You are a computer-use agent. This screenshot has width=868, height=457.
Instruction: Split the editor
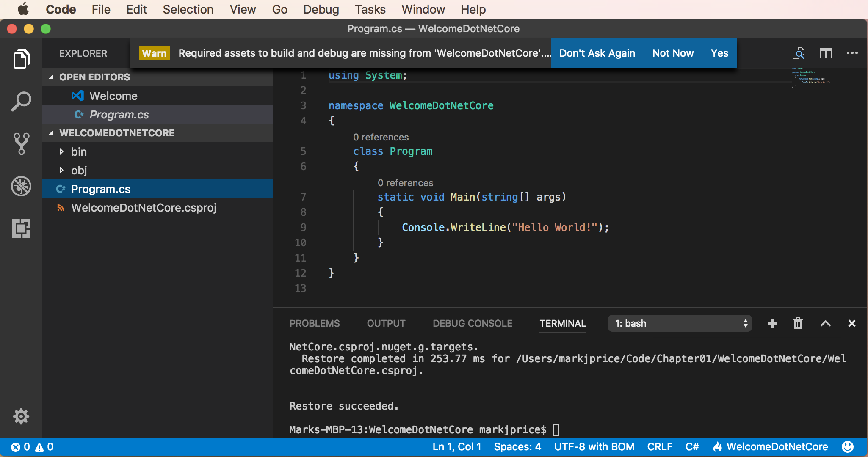pyautogui.click(x=825, y=53)
